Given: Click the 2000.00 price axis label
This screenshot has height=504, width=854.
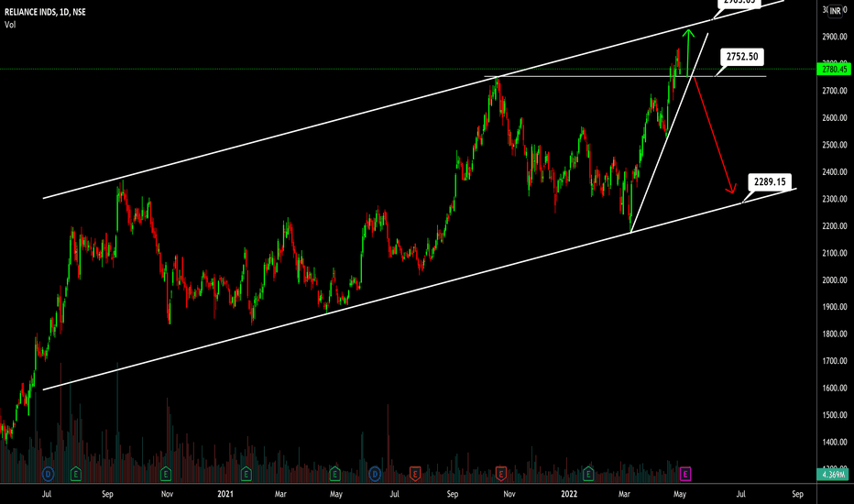Looking at the screenshot, I should coord(835,280).
